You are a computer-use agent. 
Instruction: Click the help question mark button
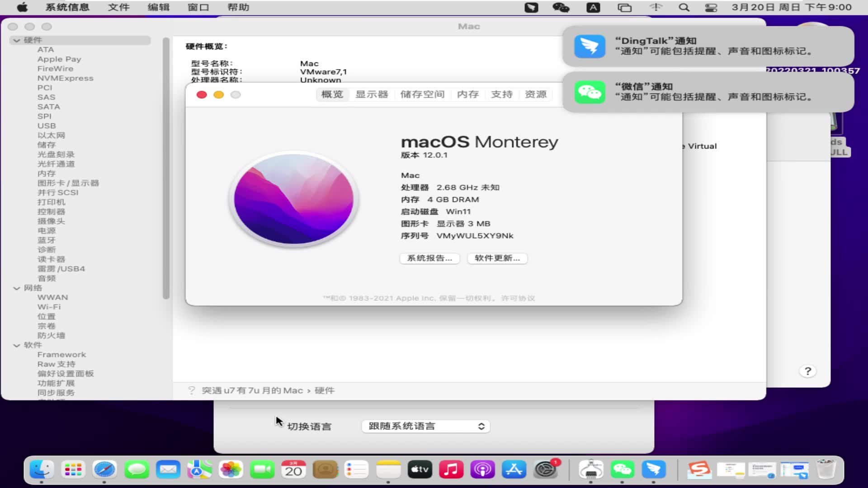[808, 371]
